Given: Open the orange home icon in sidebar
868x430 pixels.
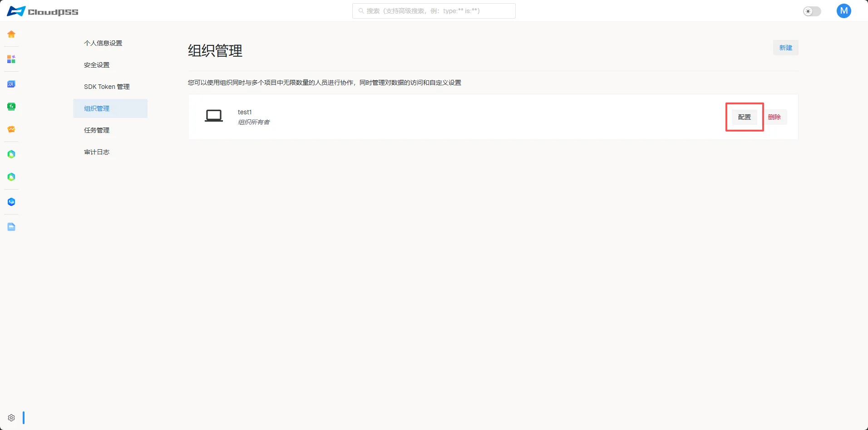Looking at the screenshot, I should (11, 34).
